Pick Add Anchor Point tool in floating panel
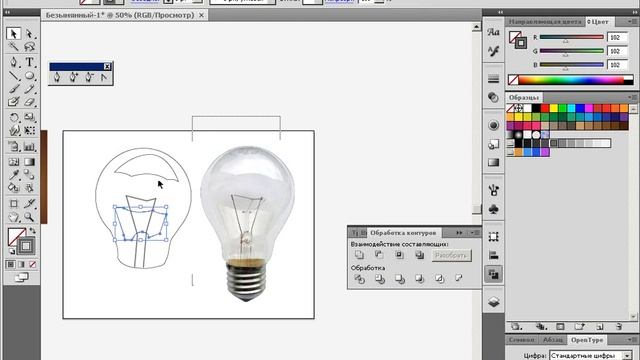This screenshot has width=640, height=360. 73,77
